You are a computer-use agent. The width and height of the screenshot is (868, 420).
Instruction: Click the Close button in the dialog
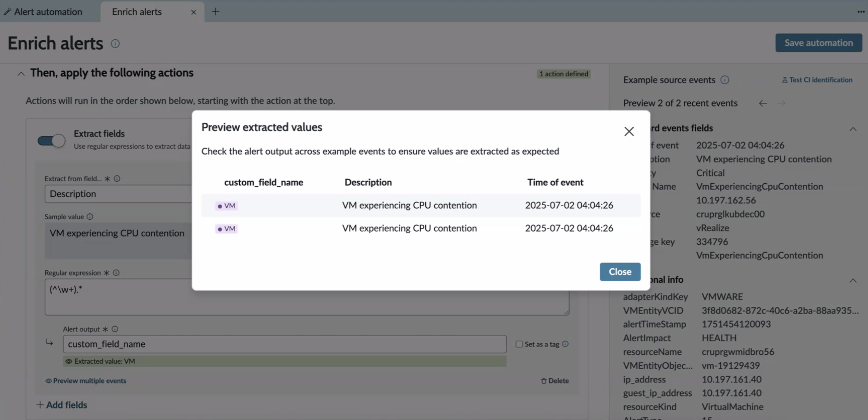point(620,272)
